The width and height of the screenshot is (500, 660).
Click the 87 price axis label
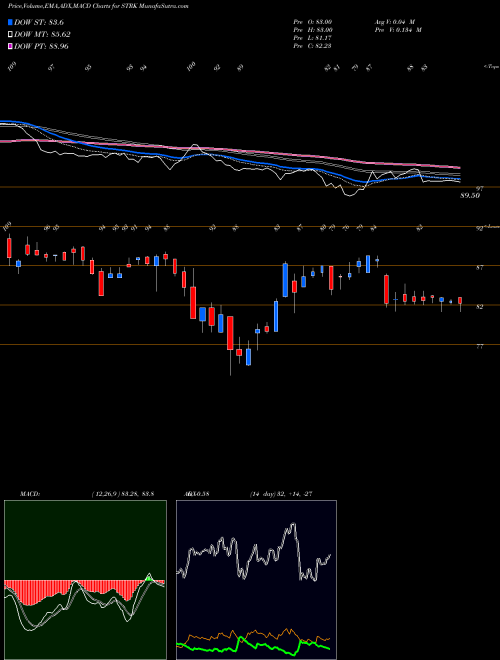pyautogui.click(x=479, y=267)
